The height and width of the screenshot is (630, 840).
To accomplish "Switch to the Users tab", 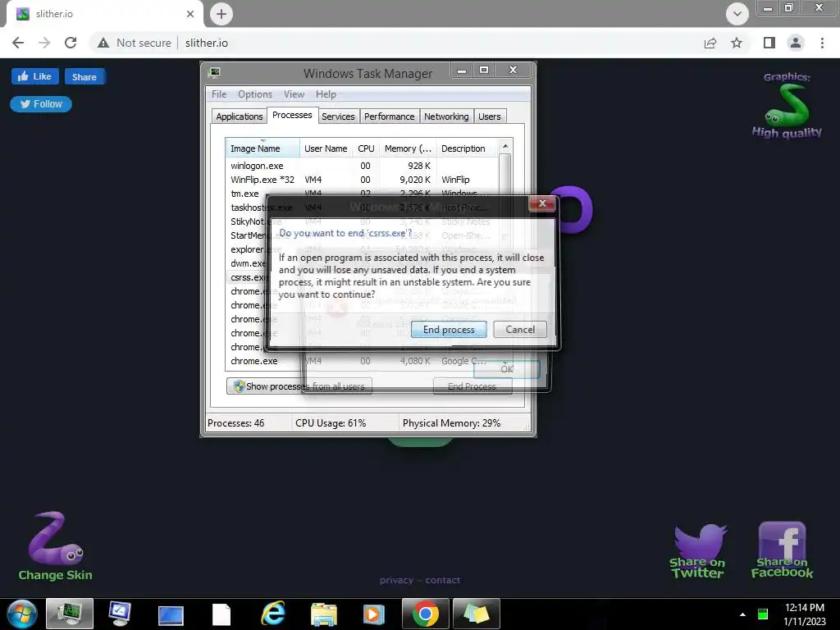I will point(489,116).
